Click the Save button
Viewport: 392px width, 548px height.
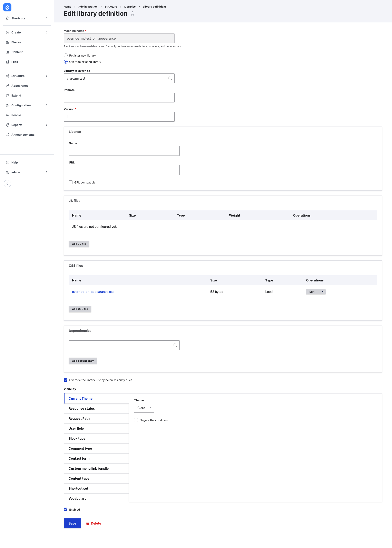click(x=72, y=523)
